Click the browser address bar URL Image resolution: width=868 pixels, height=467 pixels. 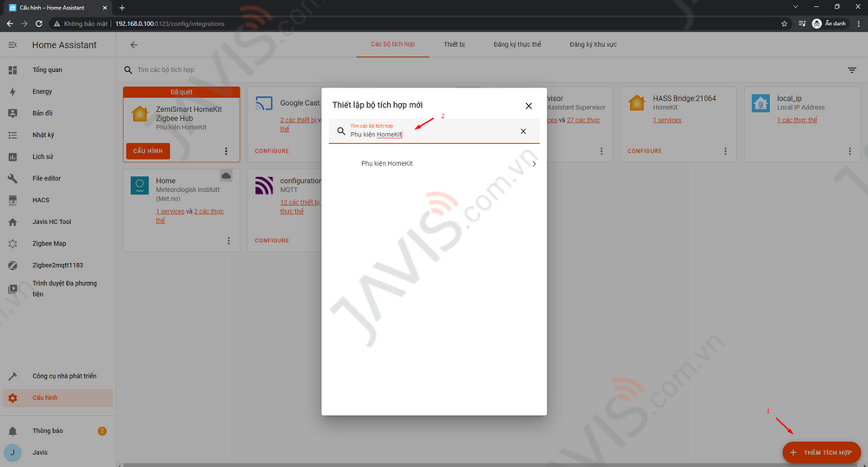(170, 23)
